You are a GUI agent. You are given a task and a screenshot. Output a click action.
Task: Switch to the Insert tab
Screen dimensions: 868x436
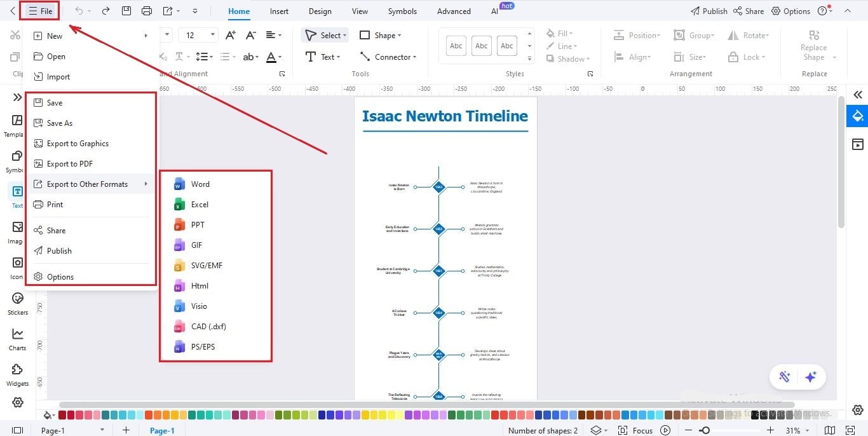[279, 11]
